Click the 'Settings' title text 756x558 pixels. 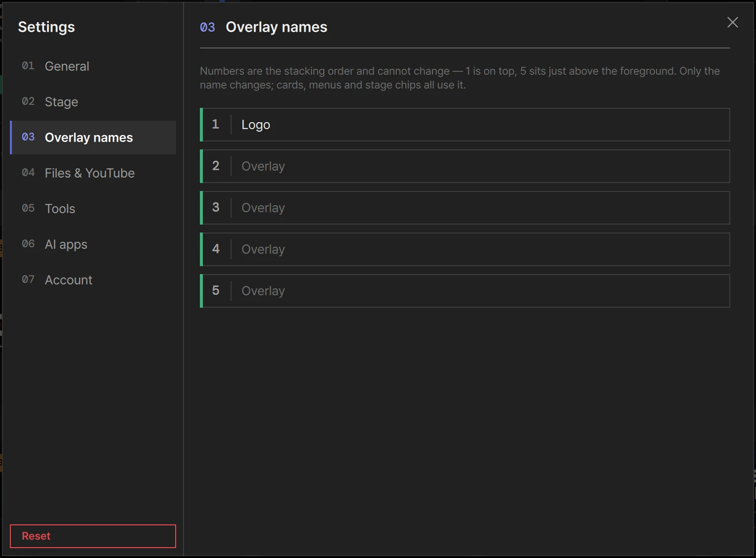[x=47, y=27]
